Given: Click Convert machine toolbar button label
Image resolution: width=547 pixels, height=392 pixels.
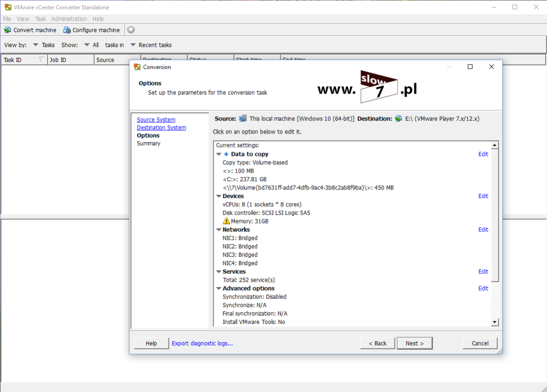Looking at the screenshot, I should tap(35, 30).
